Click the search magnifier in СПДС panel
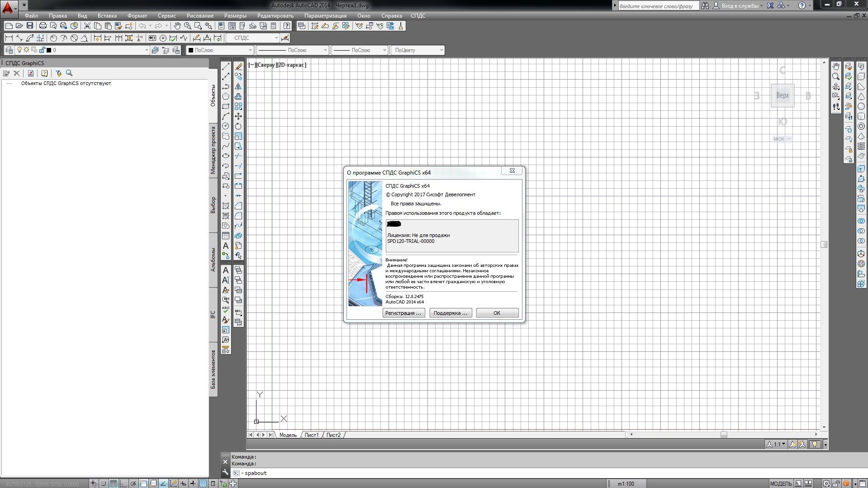This screenshot has height=488, width=868. pos(69,73)
